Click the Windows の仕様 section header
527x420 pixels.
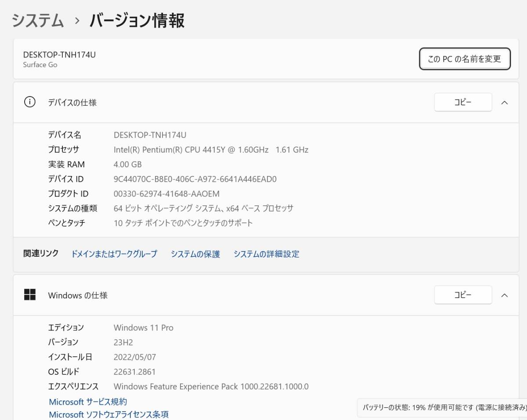(x=266, y=295)
